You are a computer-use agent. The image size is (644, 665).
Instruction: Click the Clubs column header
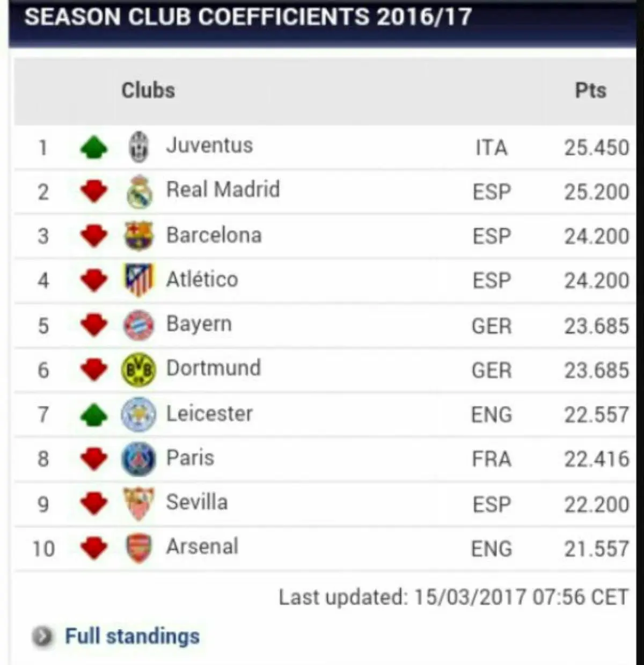coord(148,91)
